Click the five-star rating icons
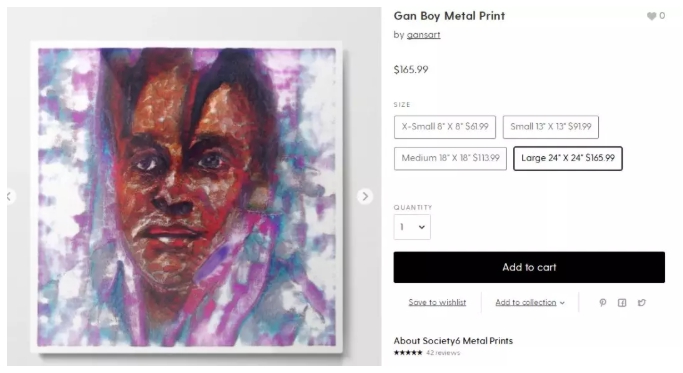The image size is (683, 373). pyautogui.click(x=408, y=353)
